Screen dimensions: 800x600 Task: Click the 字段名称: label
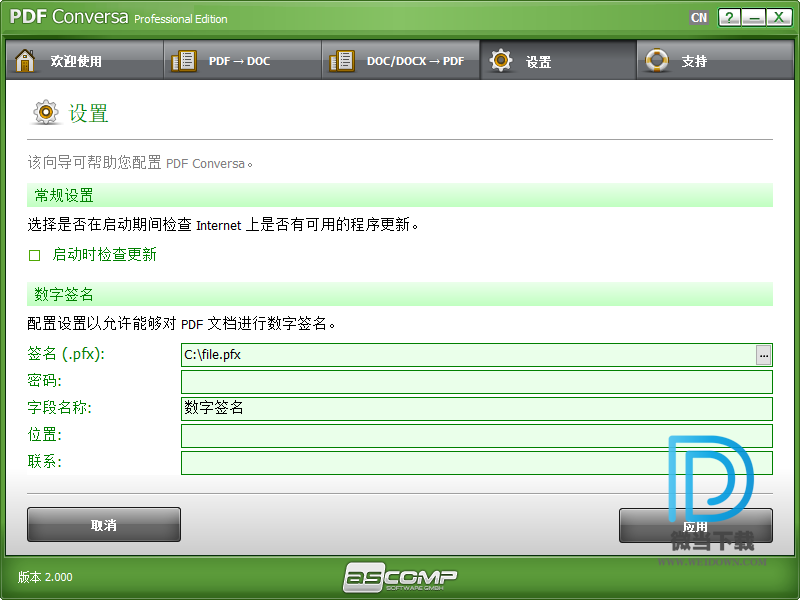59,408
